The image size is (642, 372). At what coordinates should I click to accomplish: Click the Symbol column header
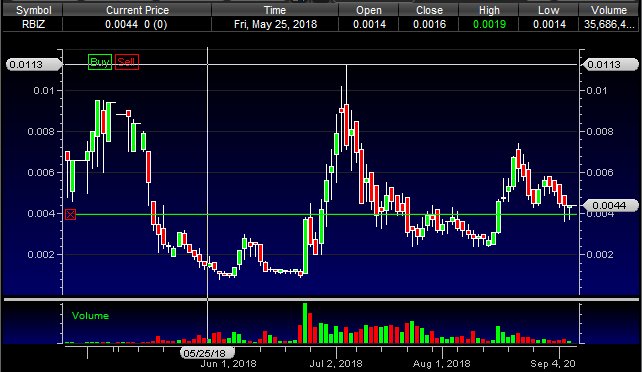click(x=33, y=10)
